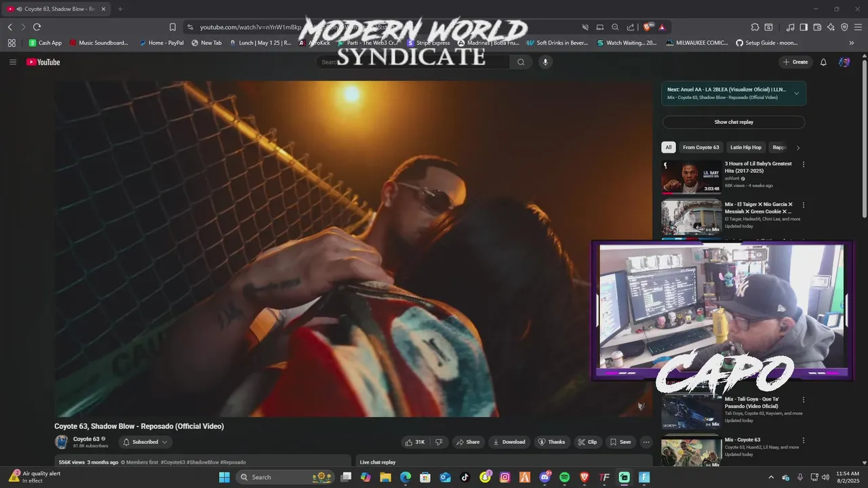Save the video to a playlist

tap(620, 442)
